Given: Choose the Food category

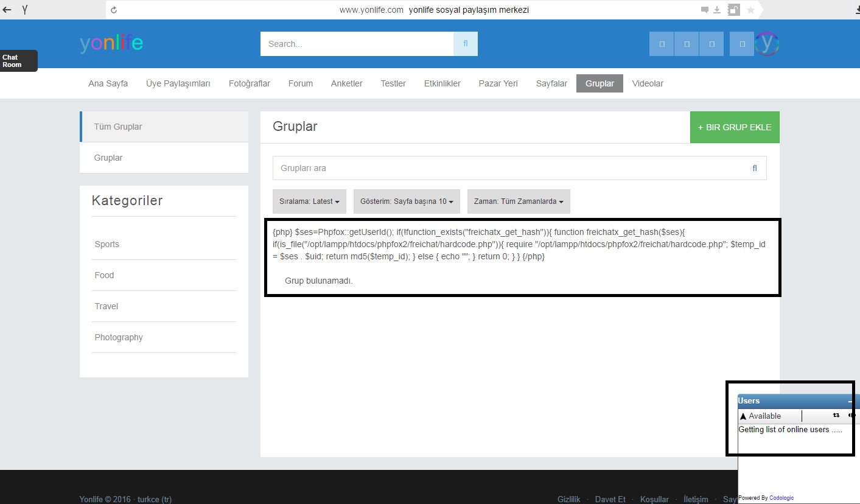Looking at the screenshot, I should 104,275.
